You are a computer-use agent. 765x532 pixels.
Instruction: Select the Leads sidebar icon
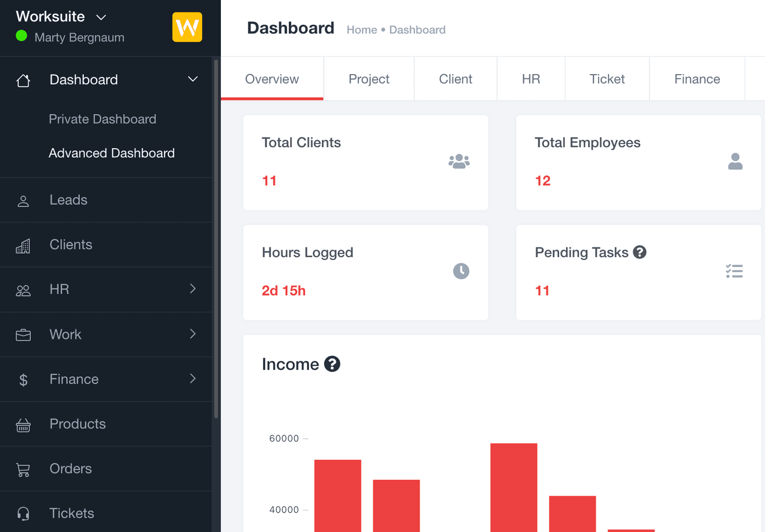tap(23, 200)
